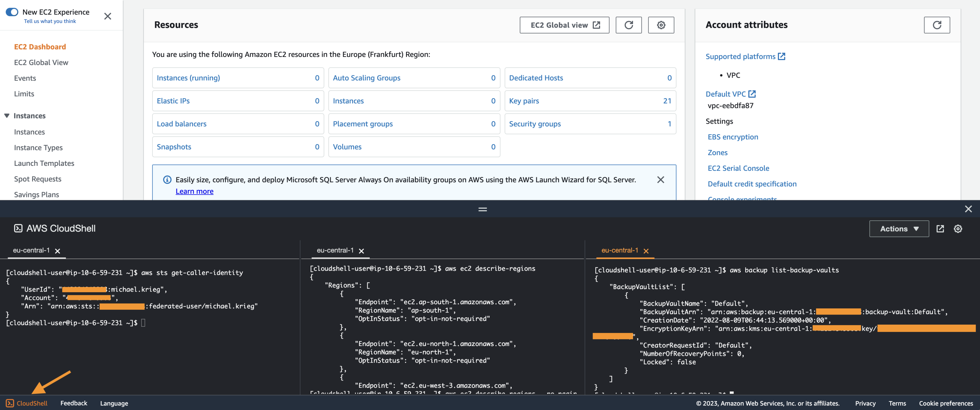
Task: Open Dedicated Hosts resource link
Action: (536, 78)
